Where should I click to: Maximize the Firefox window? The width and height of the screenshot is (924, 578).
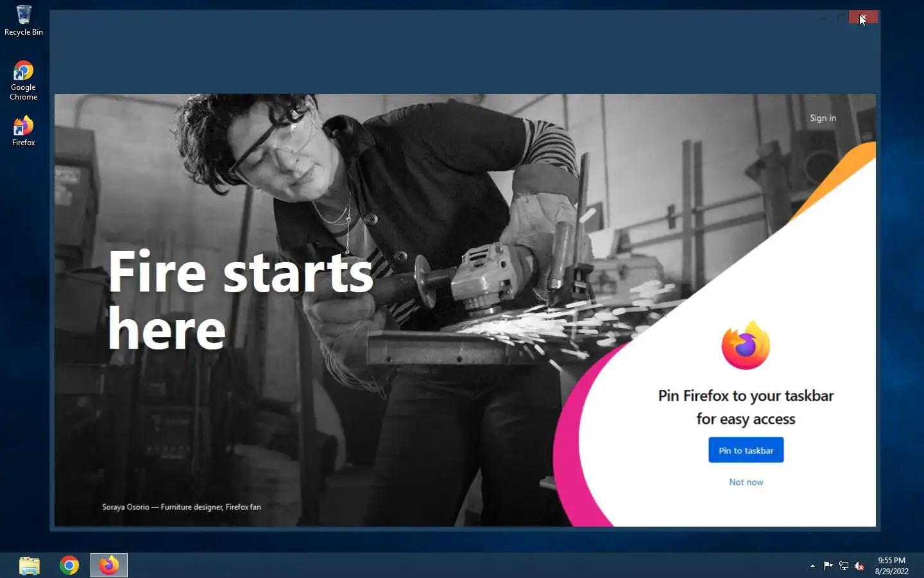tap(841, 17)
